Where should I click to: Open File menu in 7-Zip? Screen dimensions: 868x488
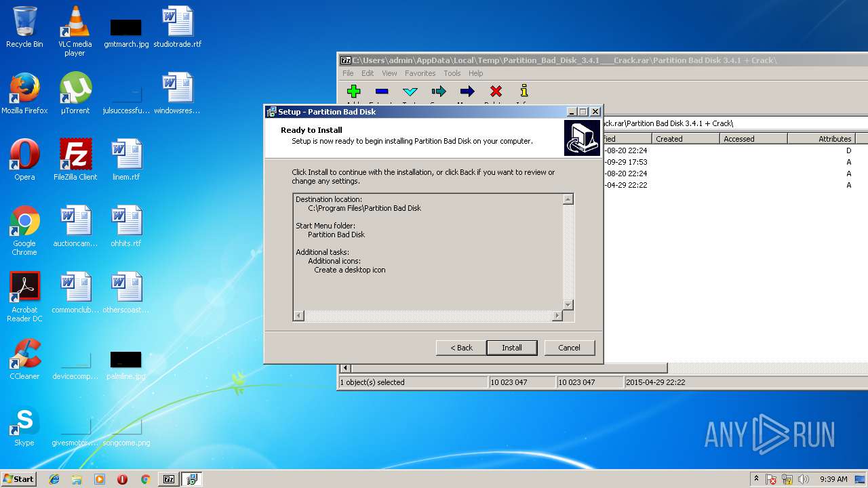(348, 73)
